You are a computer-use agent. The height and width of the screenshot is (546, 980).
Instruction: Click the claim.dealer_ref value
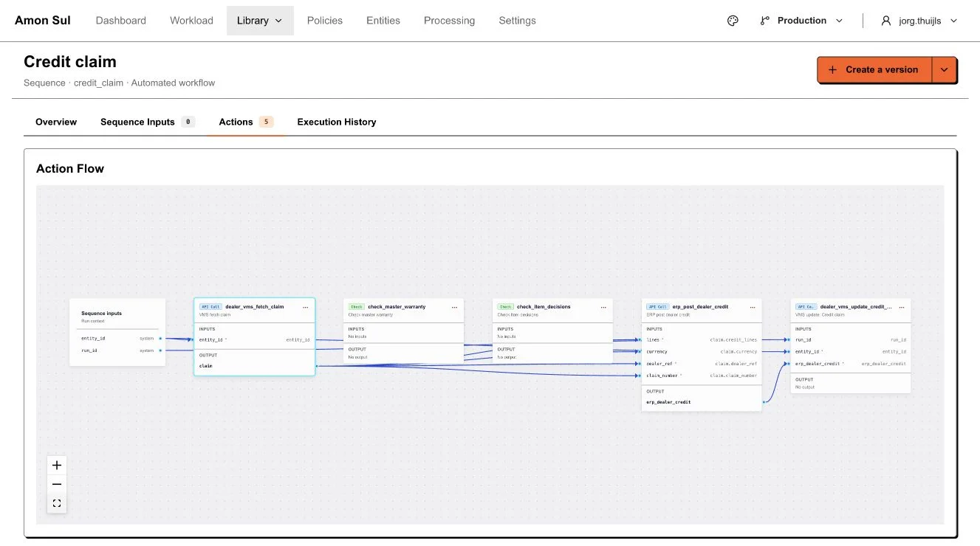click(736, 364)
